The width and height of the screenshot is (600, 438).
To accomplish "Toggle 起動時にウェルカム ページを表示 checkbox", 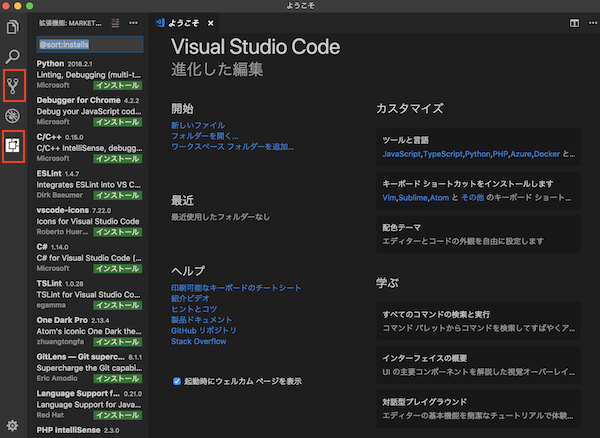I will 177,381.
